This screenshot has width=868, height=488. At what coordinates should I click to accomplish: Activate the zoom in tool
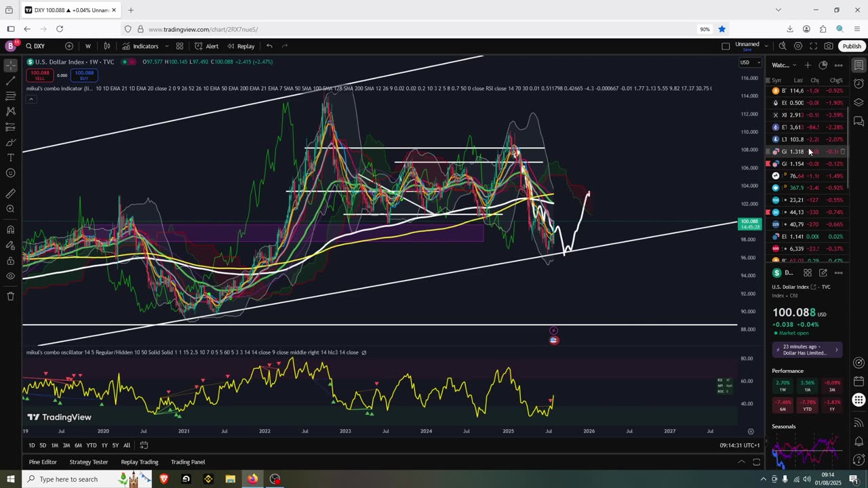pyautogui.click(x=10, y=209)
